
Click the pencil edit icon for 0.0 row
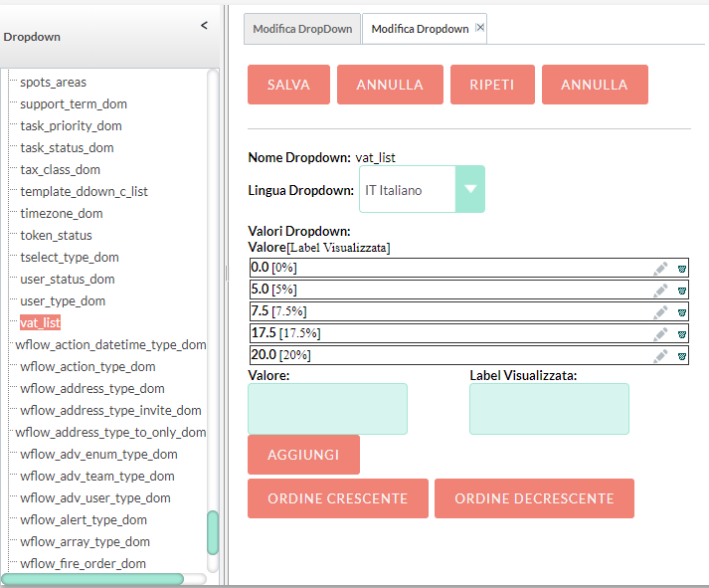point(660,268)
